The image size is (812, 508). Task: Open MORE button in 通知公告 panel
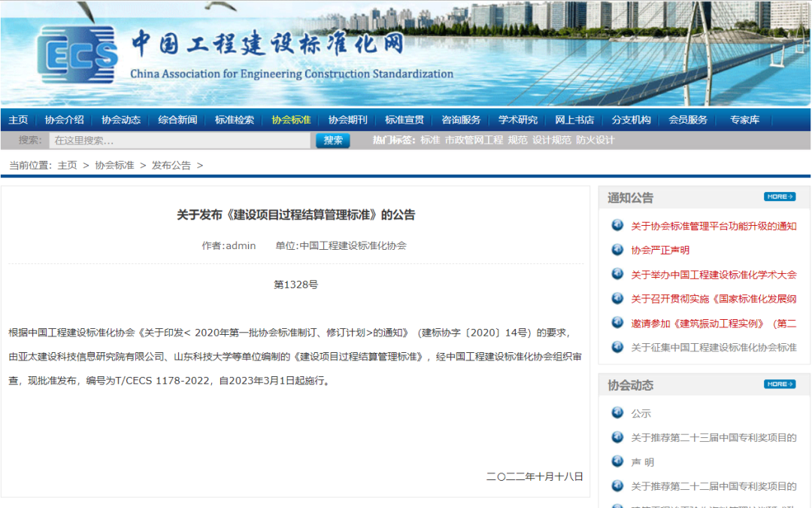point(779,197)
